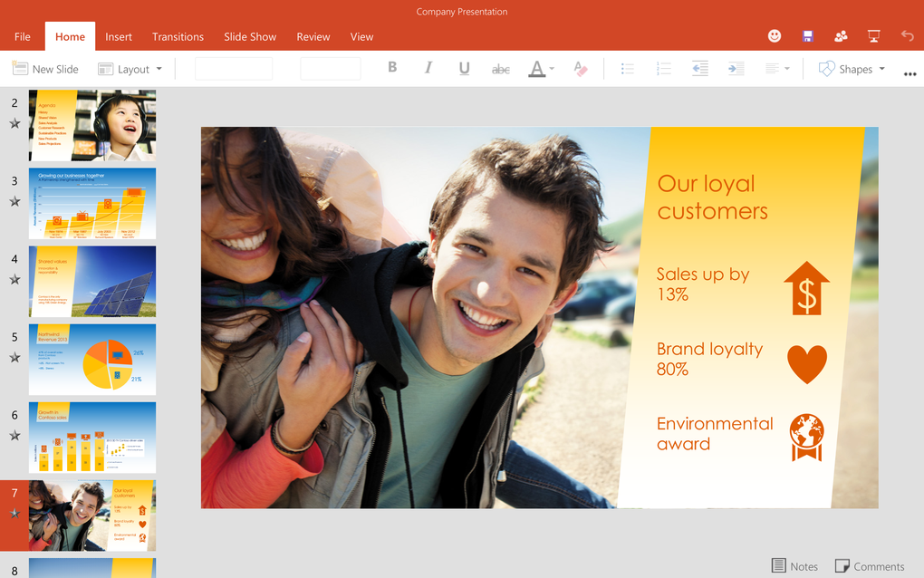Click the Undo icon
Viewport: 924px width, 578px height.
[906, 35]
